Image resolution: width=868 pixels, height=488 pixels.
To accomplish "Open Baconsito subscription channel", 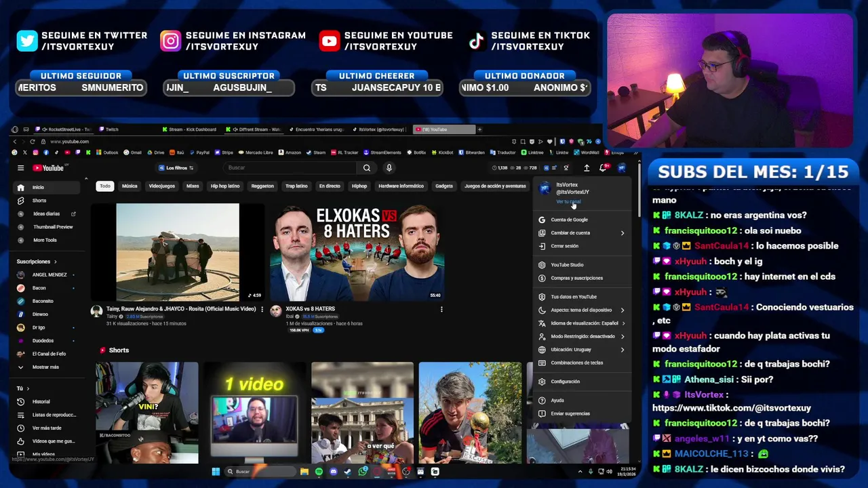I will [47, 301].
